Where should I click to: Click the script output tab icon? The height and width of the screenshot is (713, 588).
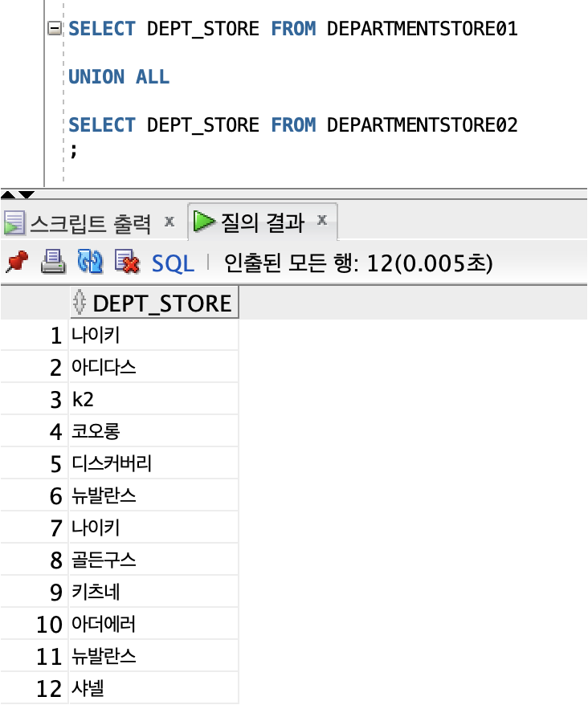click(x=14, y=223)
